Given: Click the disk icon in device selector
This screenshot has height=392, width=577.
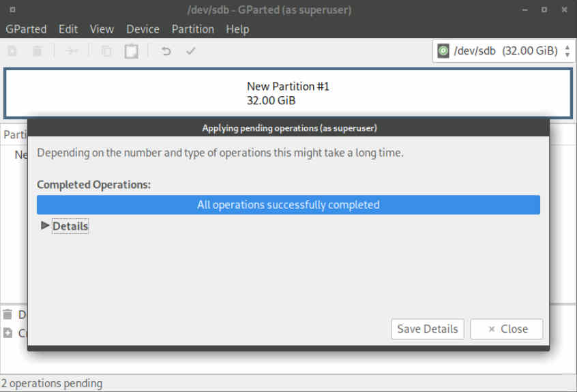Looking at the screenshot, I should click(x=443, y=50).
